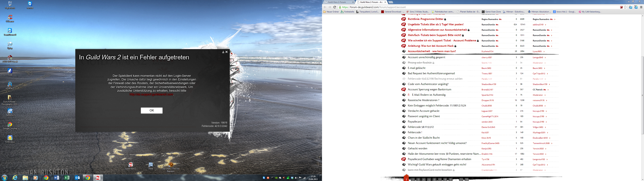Open thread Passwort ungültig im Client
Screen dimensions: 644x181
[424, 116]
